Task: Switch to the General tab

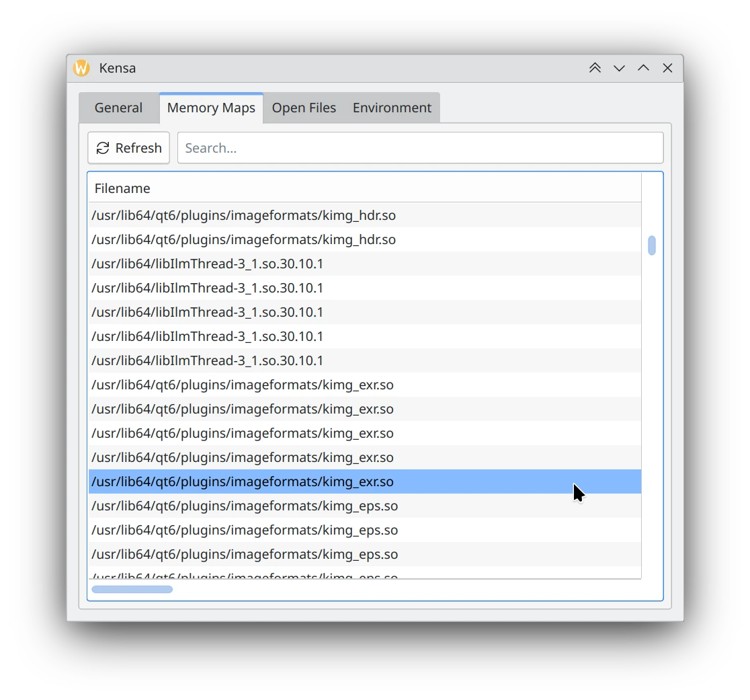Action: (119, 108)
